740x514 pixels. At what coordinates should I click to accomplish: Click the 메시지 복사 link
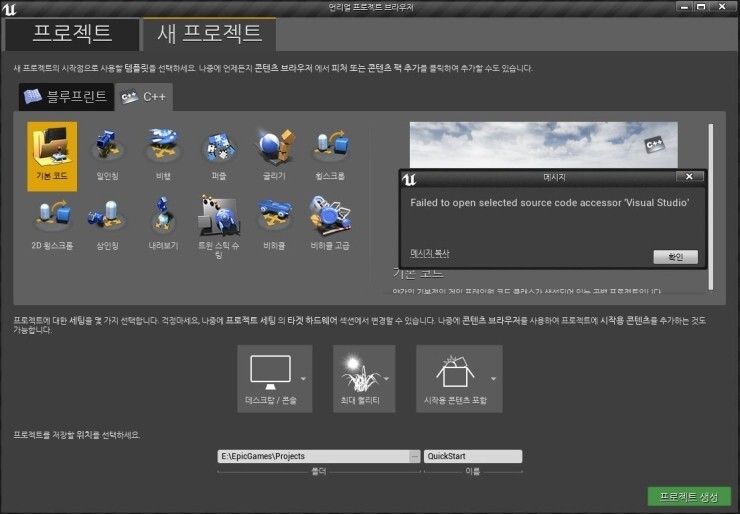click(429, 253)
